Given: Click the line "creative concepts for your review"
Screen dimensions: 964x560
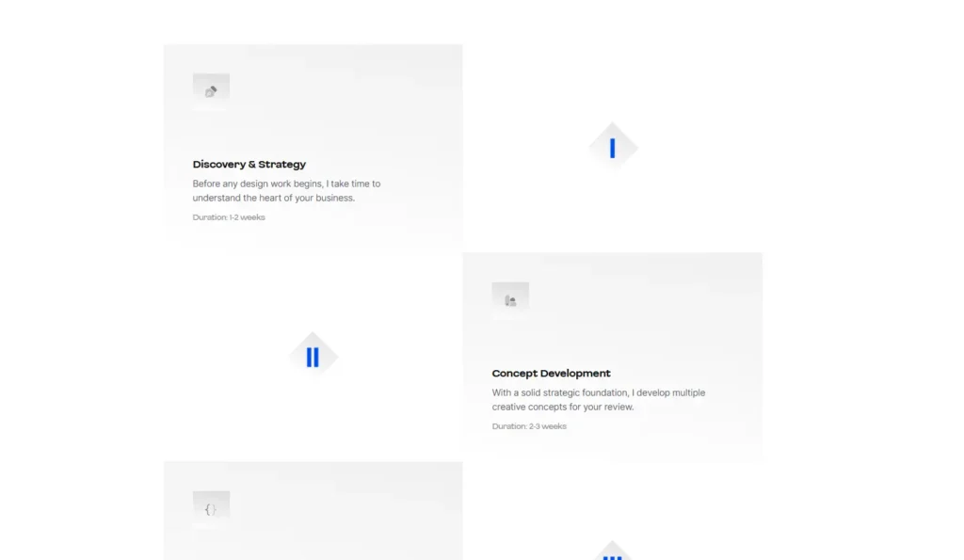Looking at the screenshot, I should (563, 408).
